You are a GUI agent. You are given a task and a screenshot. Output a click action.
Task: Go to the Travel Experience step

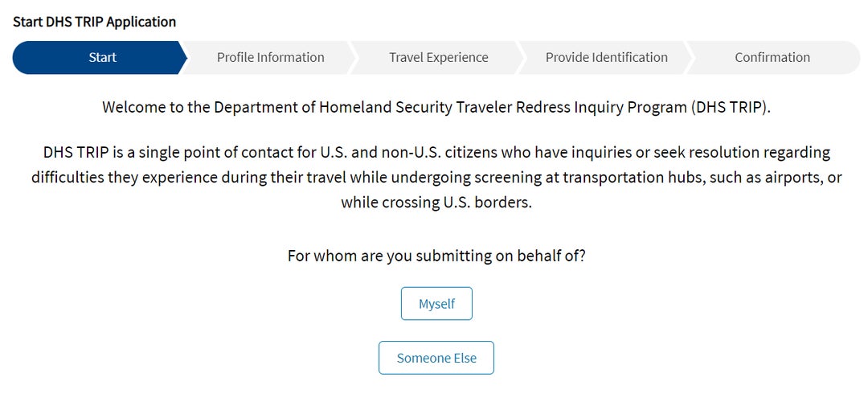(x=438, y=58)
